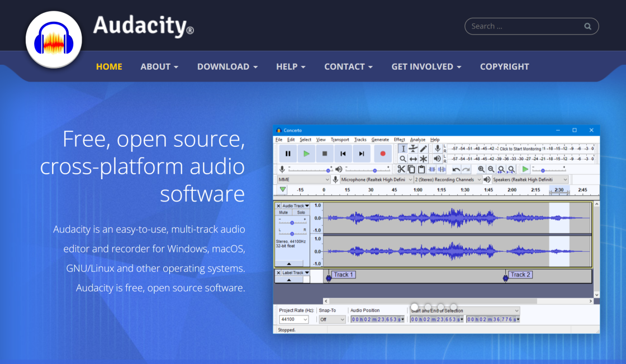The image size is (626, 364).
Task: Click the Audio Track pan L-R slider
Action: (292, 233)
